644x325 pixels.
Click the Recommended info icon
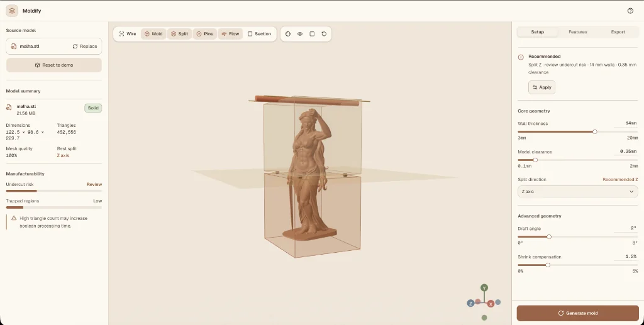(521, 57)
